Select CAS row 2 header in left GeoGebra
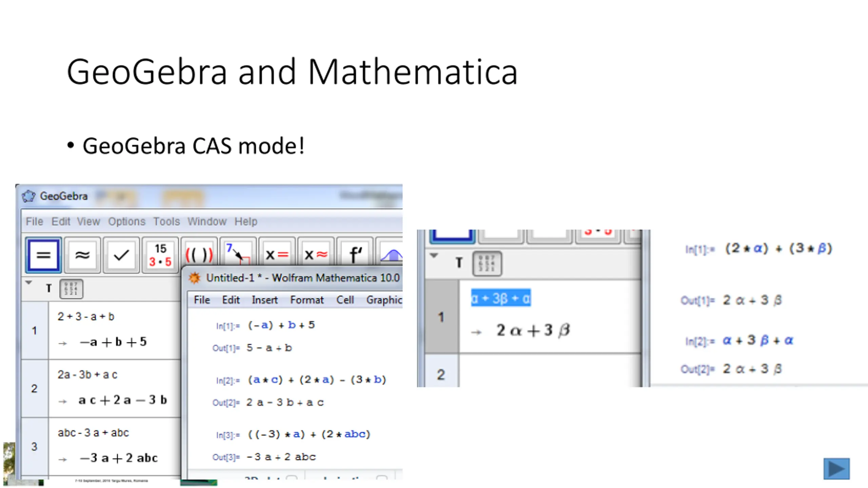Screen dimensions: 868x488 pos(35,388)
